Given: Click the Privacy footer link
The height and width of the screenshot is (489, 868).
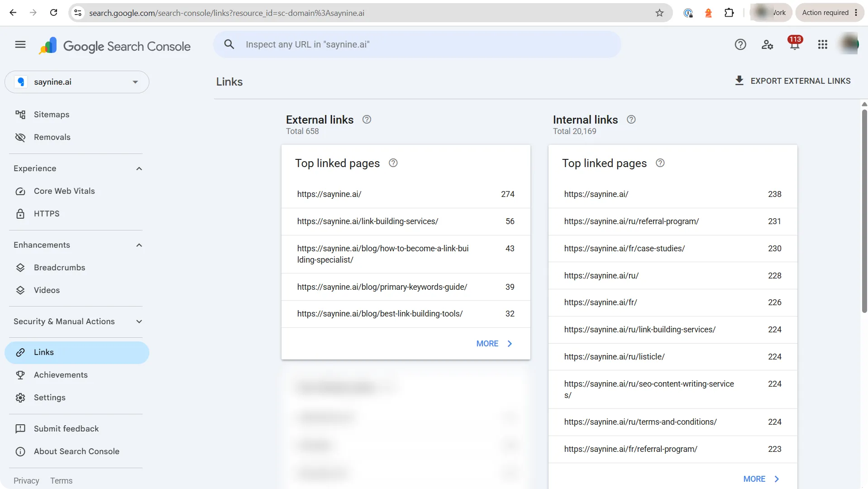Looking at the screenshot, I should (26, 480).
